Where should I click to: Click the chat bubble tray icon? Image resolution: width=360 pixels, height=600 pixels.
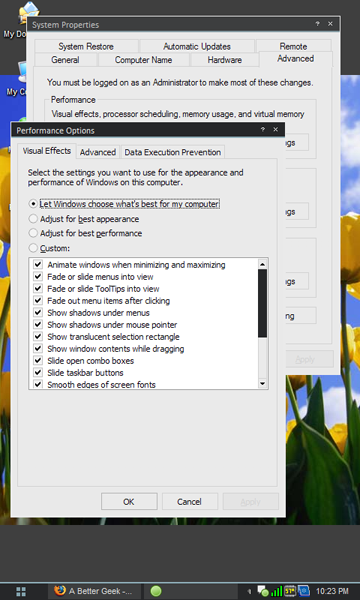click(263, 591)
